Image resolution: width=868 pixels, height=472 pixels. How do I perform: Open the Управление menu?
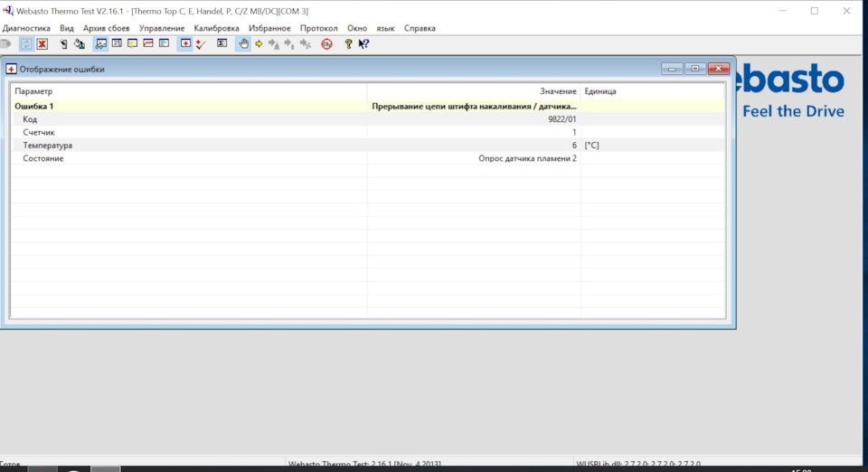(162, 28)
